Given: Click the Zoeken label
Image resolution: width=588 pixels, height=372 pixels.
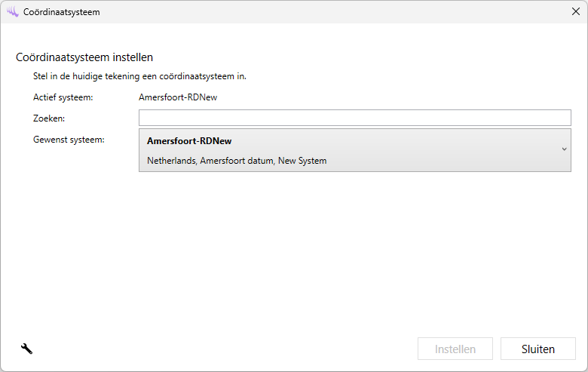Looking at the screenshot, I should pos(49,118).
